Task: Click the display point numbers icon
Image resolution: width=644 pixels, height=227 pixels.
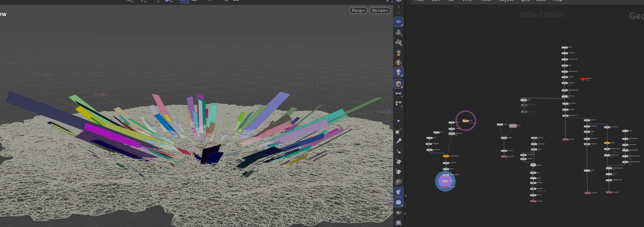Action: point(398,151)
